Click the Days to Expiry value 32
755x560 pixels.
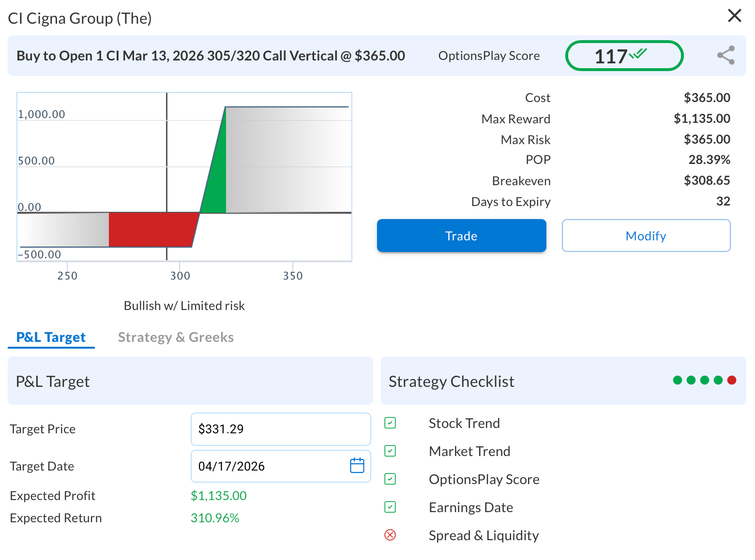coord(723,201)
